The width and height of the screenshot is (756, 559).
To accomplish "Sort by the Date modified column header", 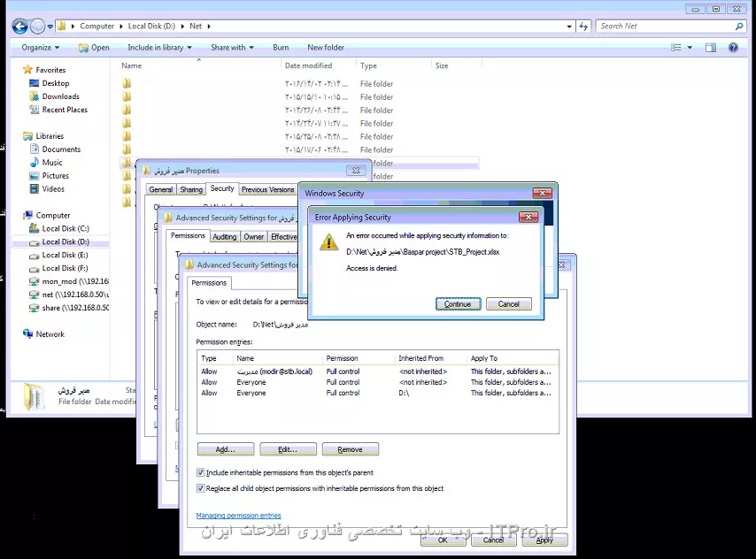I will pyautogui.click(x=318, y=65).
